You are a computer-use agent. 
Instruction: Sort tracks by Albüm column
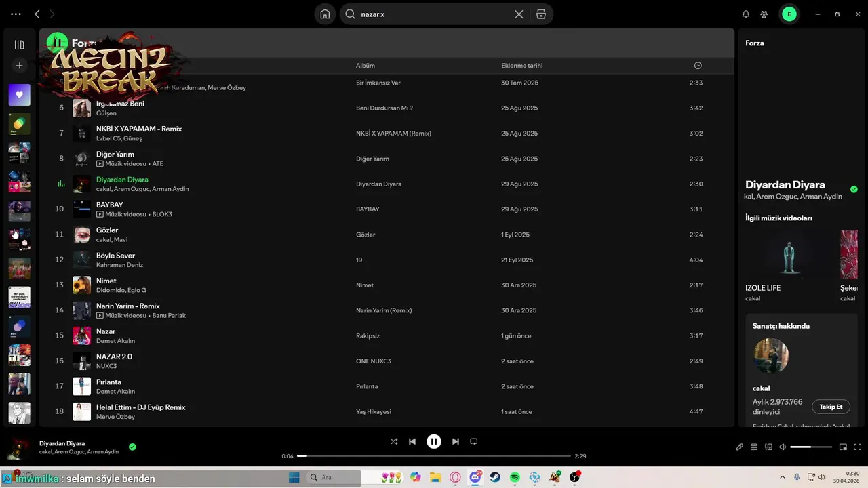pyautogui.click(x=366, y=66)
